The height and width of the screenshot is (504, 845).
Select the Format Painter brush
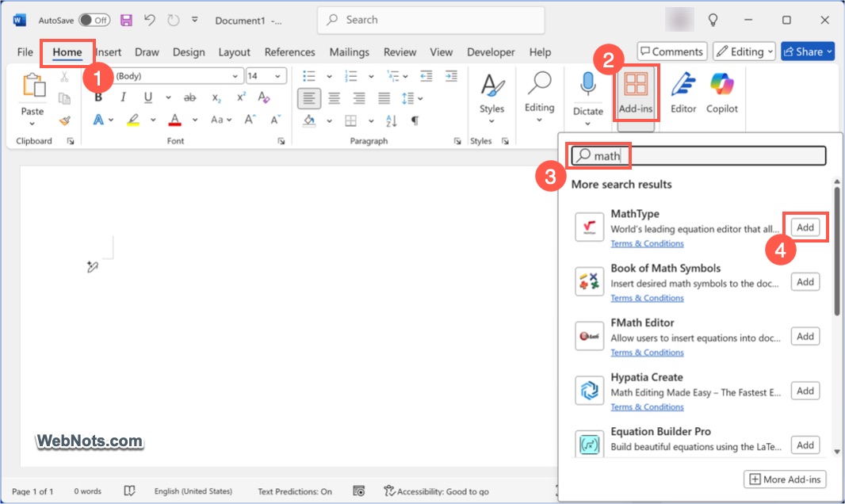coord(65,120)
